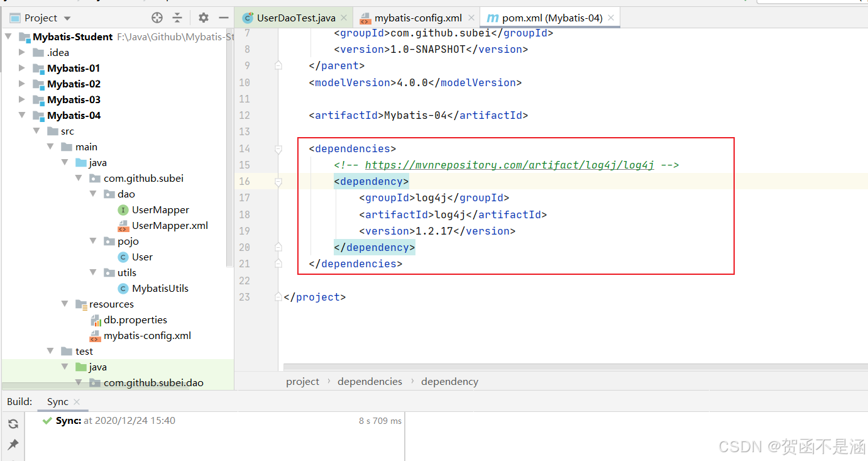Click the blue java source folder icon
Screen dimensions: 868x461
81,162
